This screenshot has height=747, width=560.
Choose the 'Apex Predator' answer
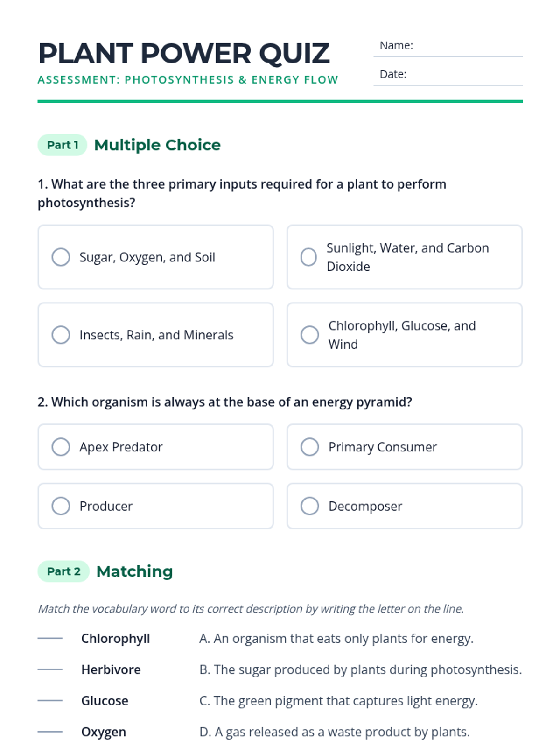coord(61,447)
